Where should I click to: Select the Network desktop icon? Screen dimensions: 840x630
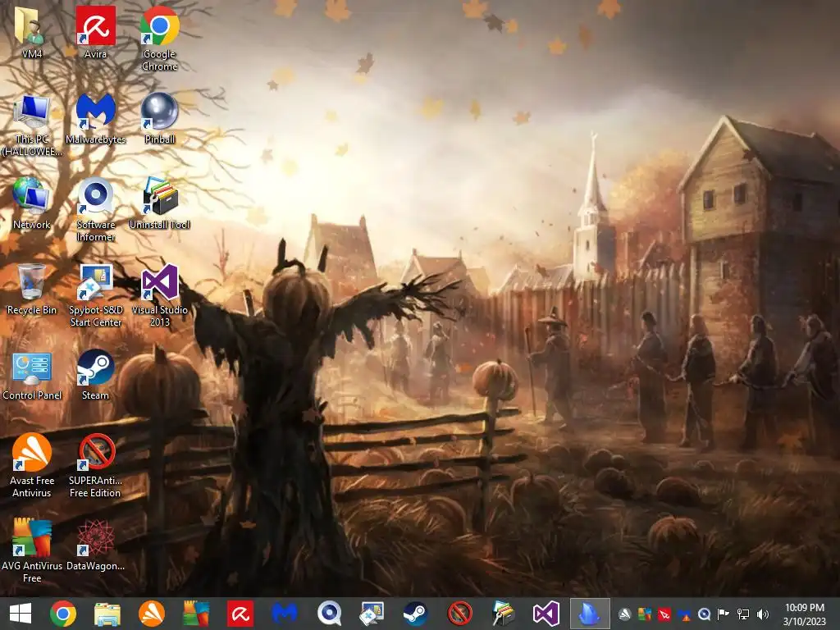click(x=32, y=203)
